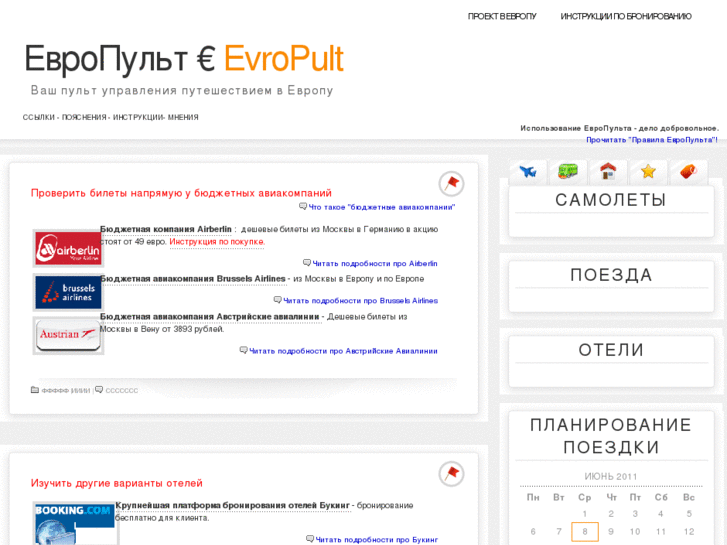The width and height of the screenshot is (727, 545).
Task: Open Читать подробности про Букинг
Action: [376, 540]
